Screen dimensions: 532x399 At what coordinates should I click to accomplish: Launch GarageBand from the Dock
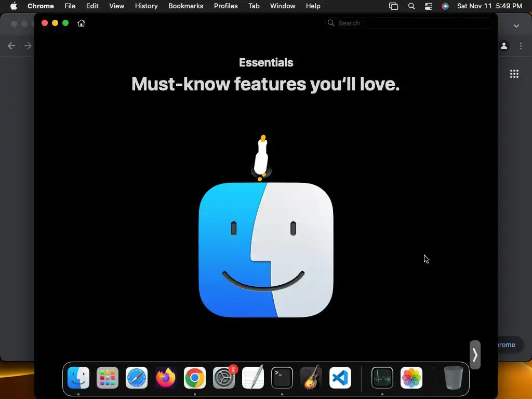pyautogui.click(x=311, y=378)
